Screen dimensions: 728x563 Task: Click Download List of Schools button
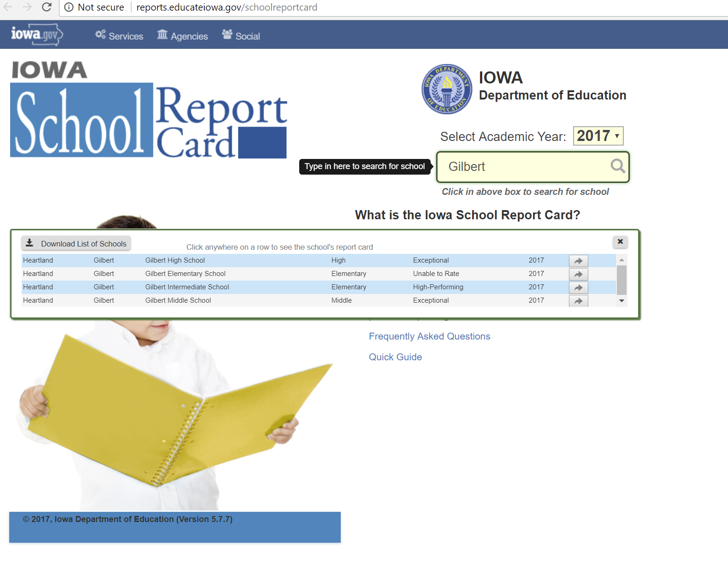point(76,243)
